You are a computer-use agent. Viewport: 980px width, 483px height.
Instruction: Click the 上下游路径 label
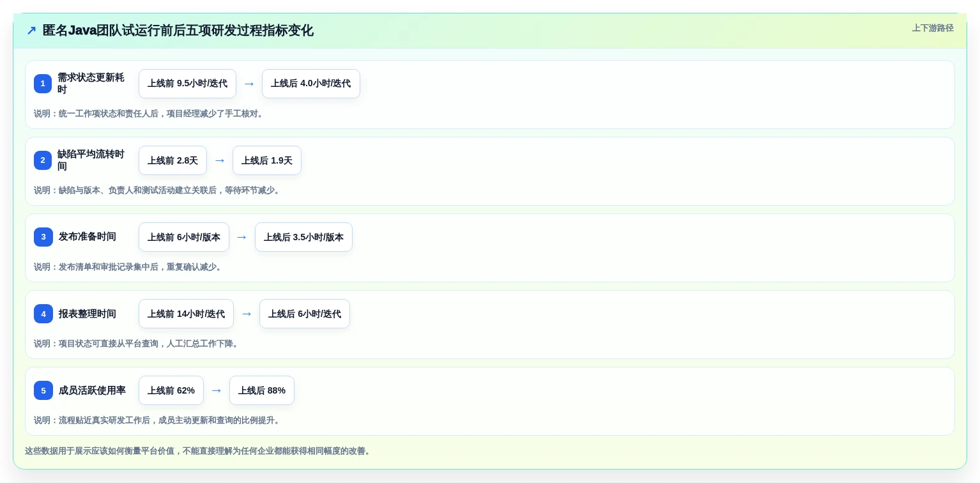933,28
